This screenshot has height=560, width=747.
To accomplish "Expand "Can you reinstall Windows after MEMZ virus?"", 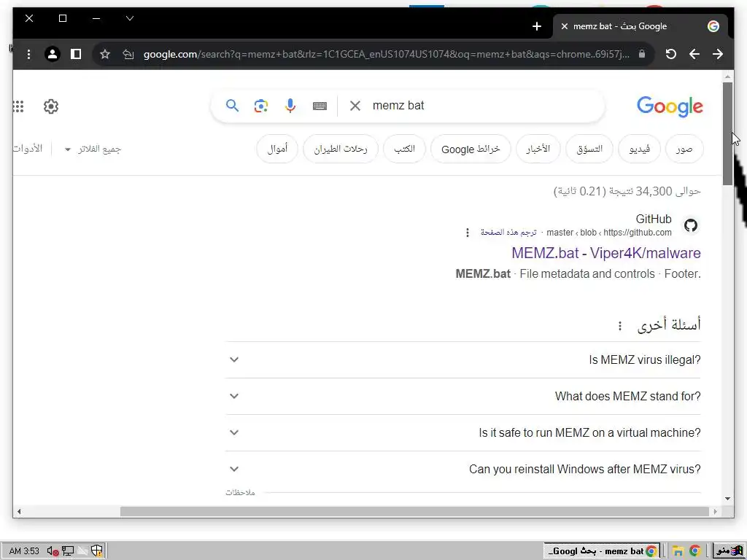I will (x=463, y=469).
